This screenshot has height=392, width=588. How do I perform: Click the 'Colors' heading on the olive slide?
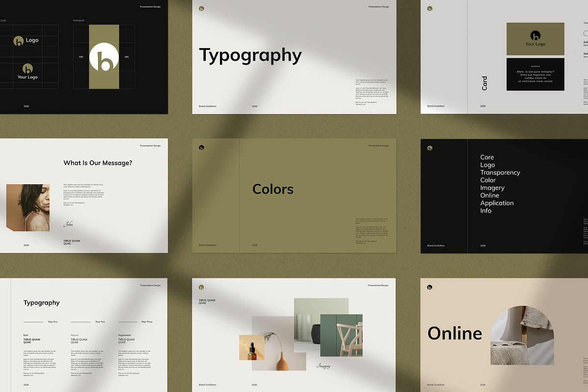(x=273, y=189)
